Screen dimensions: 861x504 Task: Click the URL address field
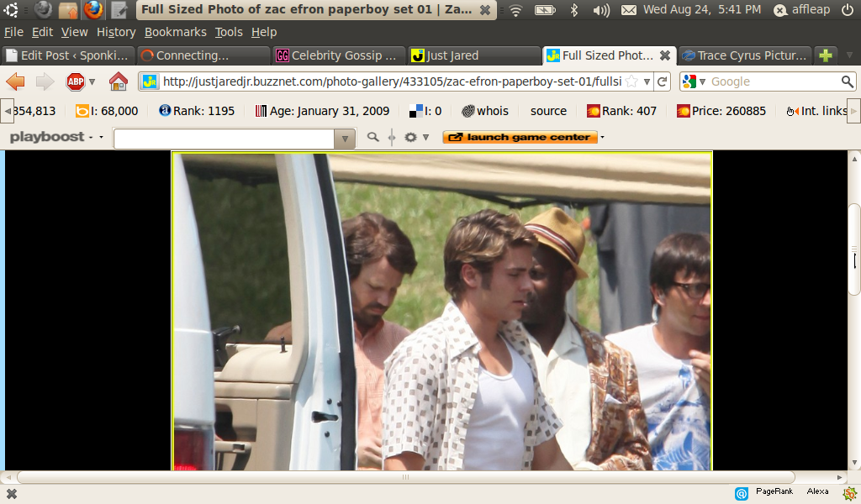[392, 81]
